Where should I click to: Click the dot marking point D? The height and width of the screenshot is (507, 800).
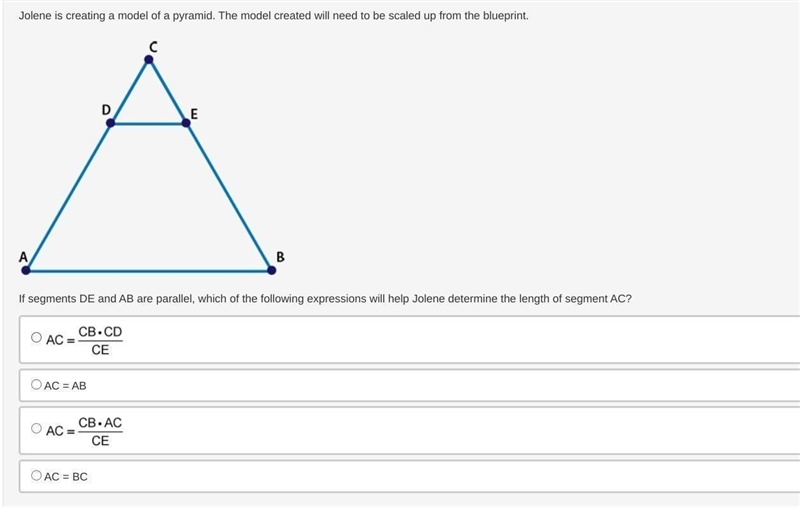click(110, 123)
